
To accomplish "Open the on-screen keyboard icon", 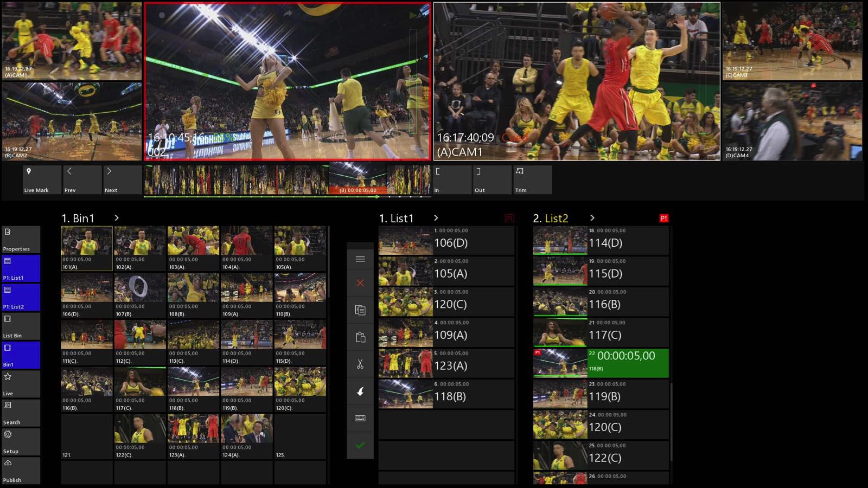I will 360,419.
